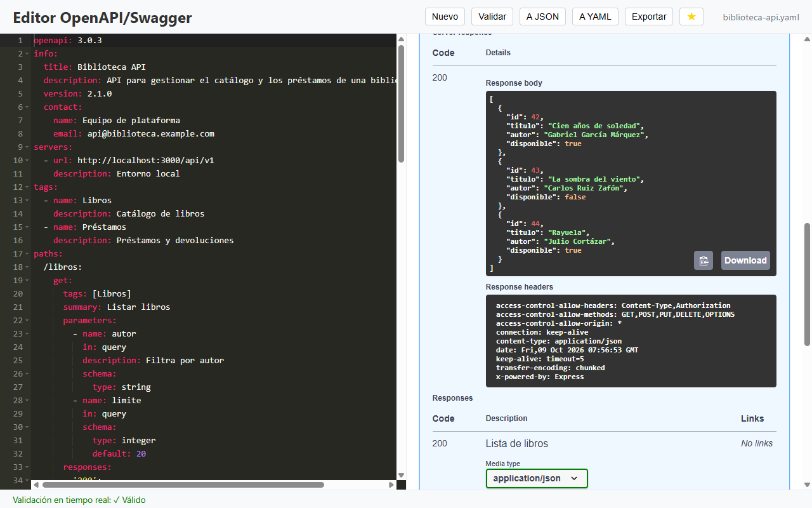Fold the limite parameter on line 28
This screenshot has height=508, width=812.
[x=27, y=401]
